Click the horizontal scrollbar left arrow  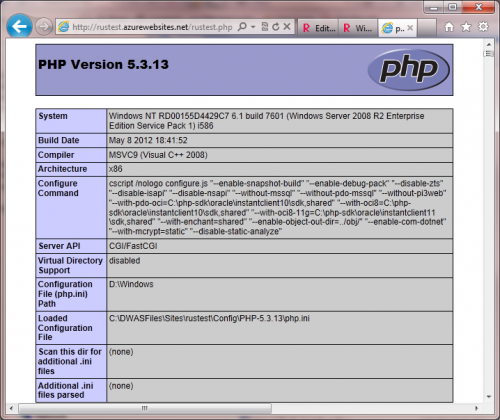coord(12,408)
